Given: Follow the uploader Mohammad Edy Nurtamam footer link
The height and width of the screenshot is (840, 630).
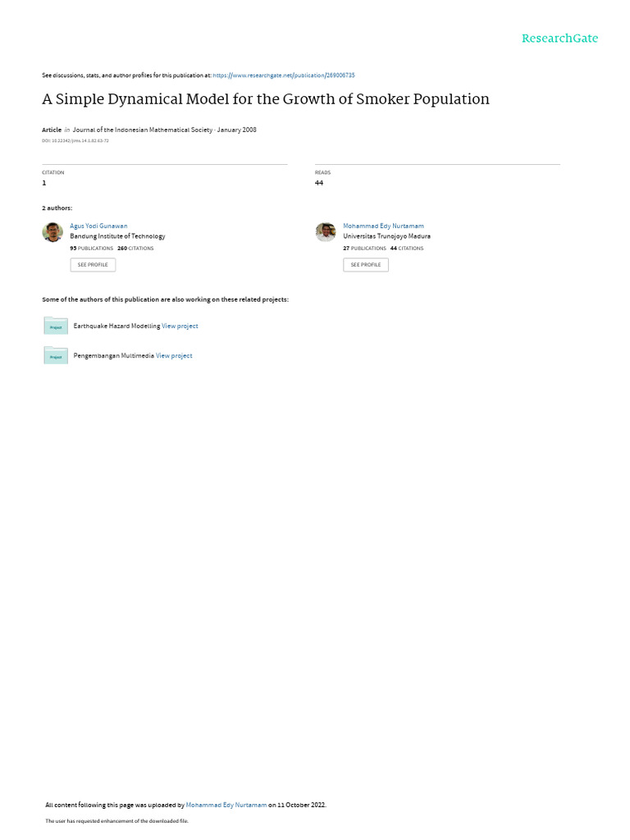Looking at the screenshot, I should pos(226,805).
